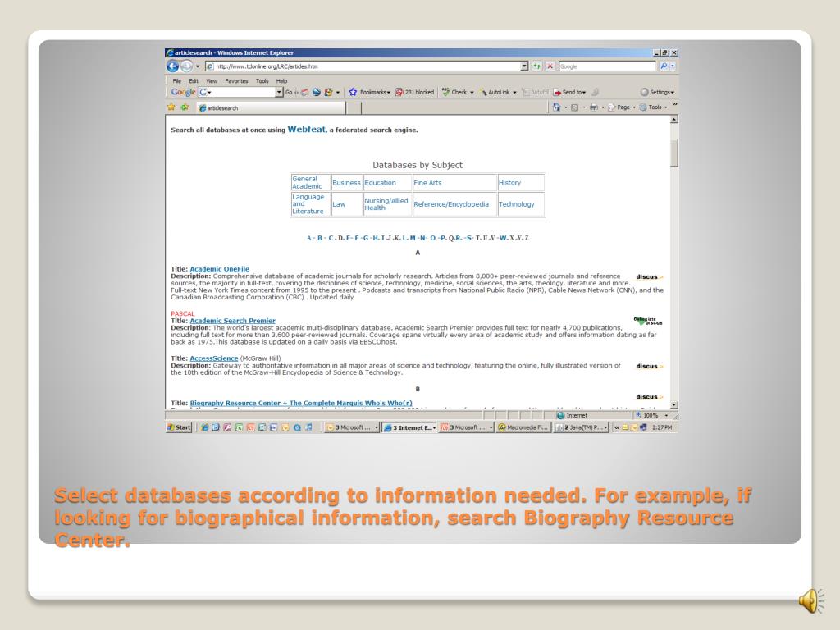Image resolution: width=840 pixels, height=630 pixels.
Task: Click the 2 Java(TM) taskbar group
Action: tap(581, 427)
